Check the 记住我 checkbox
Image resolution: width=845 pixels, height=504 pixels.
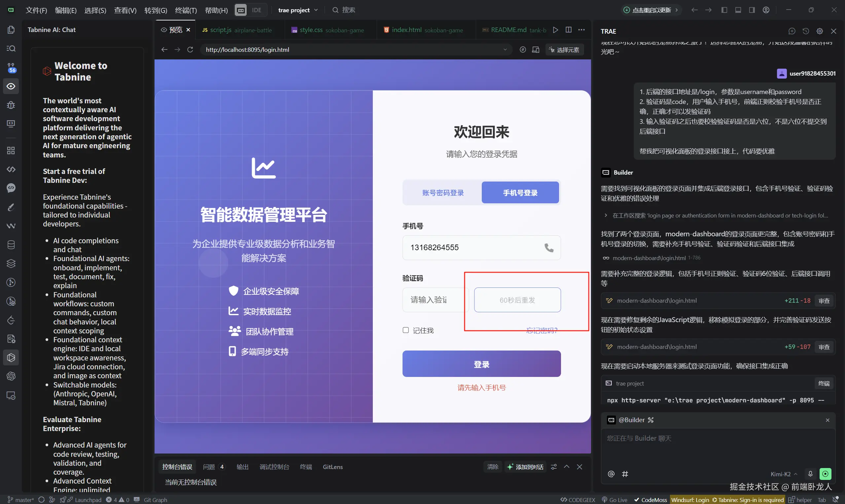point(406,330)
